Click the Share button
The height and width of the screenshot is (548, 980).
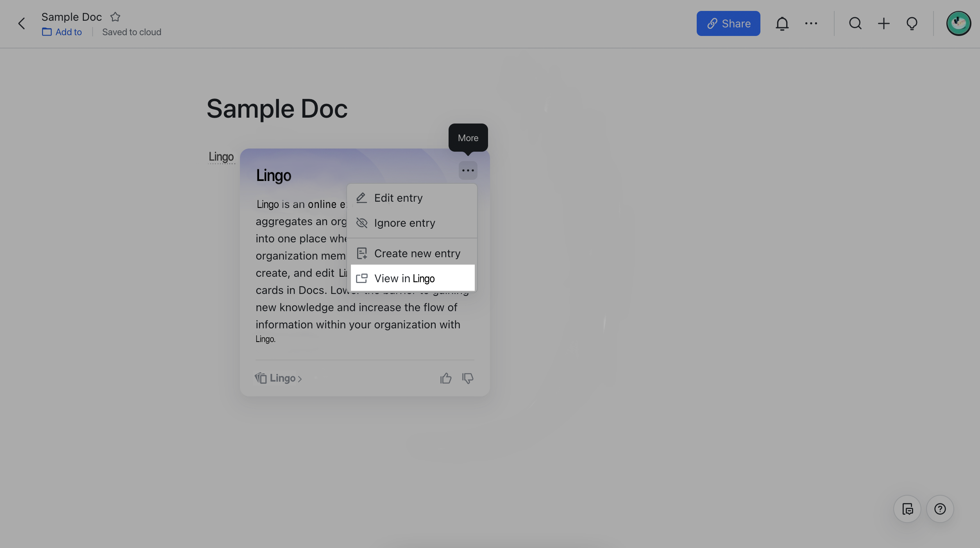point(728,23)
